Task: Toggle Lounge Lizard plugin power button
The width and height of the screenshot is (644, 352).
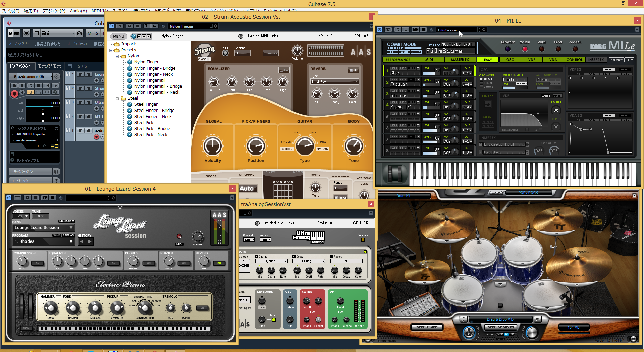Action: coord(9,198)
